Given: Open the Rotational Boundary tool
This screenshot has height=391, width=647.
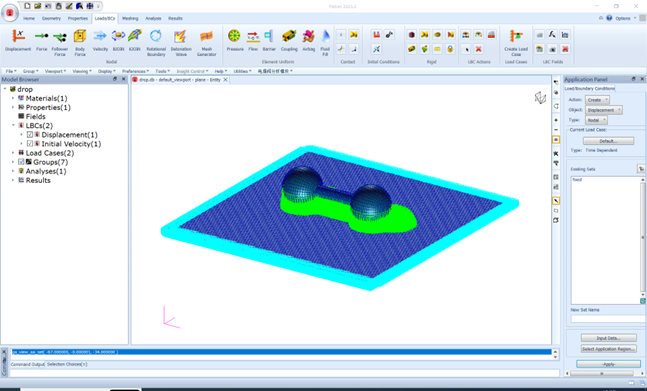Looking at the screenshot, I should pos(156,42).
